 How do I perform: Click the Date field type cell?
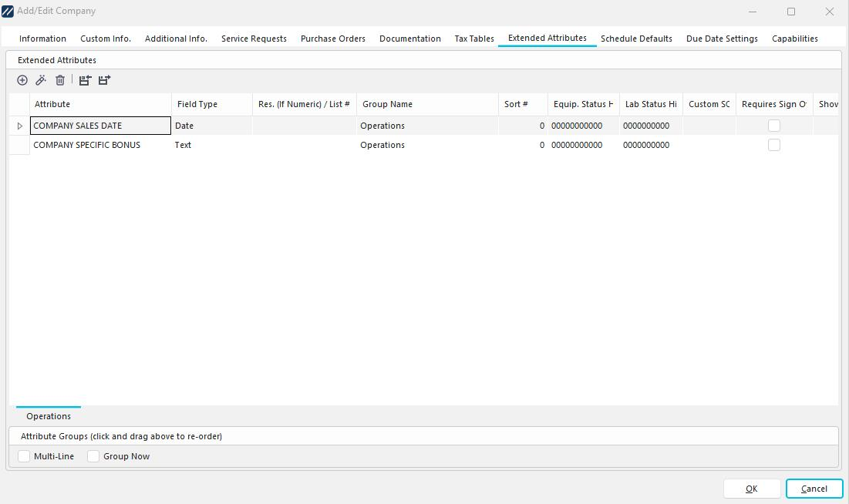(x=212, y=126)
